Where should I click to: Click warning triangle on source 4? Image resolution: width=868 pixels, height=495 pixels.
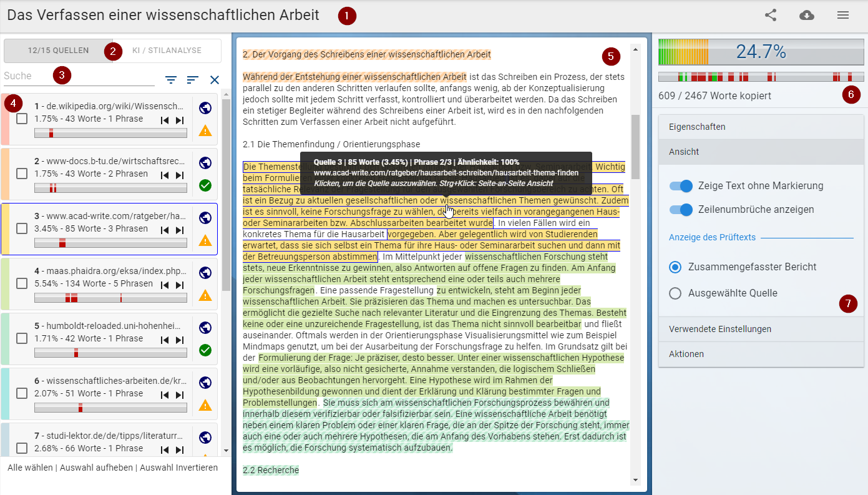point(205,295)
